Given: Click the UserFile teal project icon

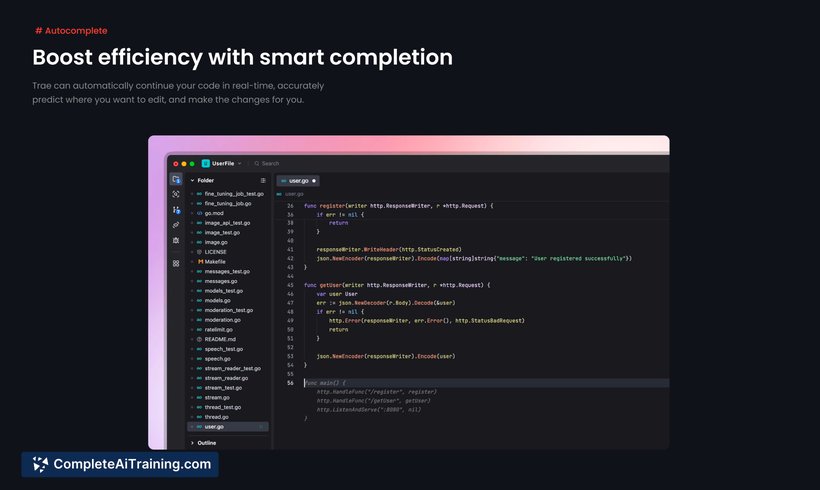Looking at the screenshot, I should pyautogui.click(x=206, y=164).
